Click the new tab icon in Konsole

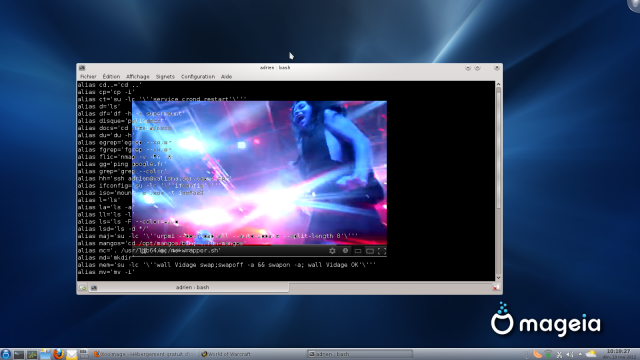tap(82, 288)
